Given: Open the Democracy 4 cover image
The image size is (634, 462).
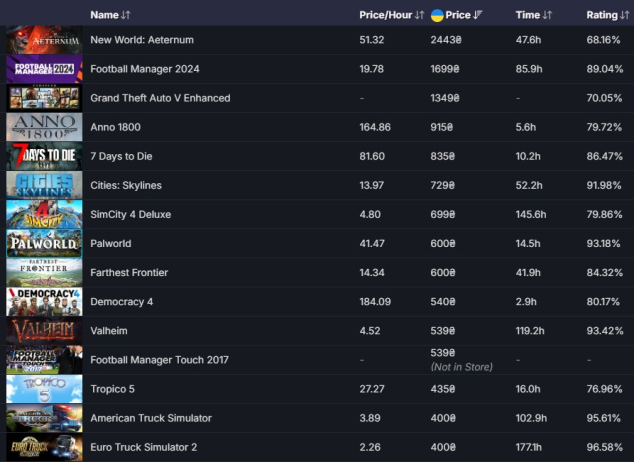Looking at the screenshot, I should 44,302.
